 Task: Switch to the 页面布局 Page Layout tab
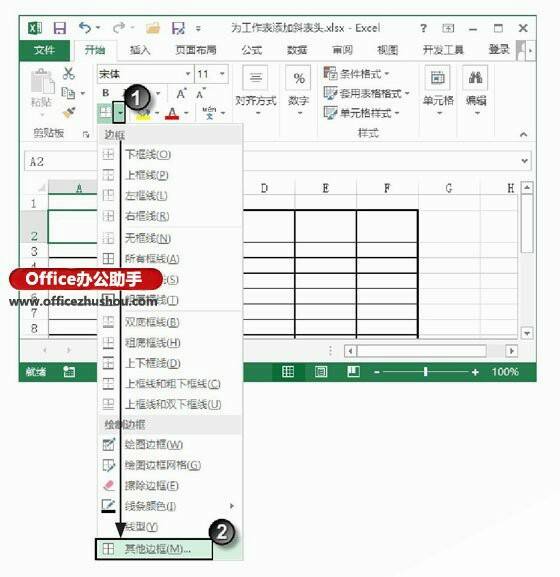[196, 50]
